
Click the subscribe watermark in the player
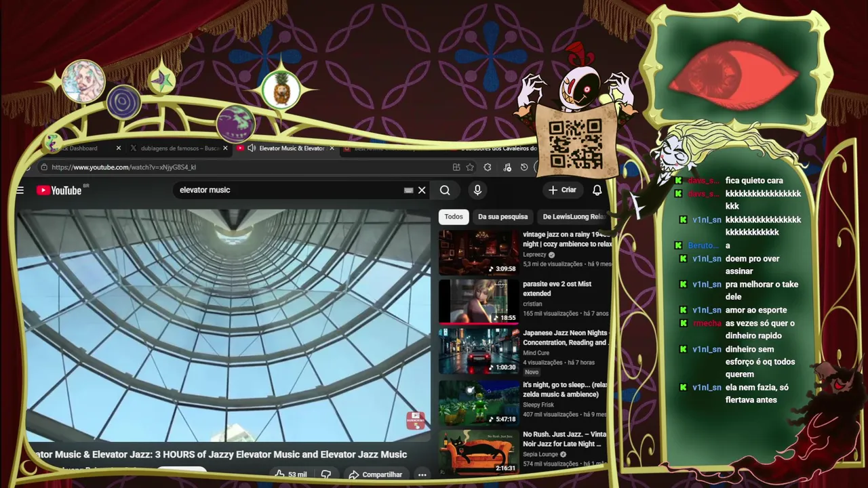click(x=416, y=420)
